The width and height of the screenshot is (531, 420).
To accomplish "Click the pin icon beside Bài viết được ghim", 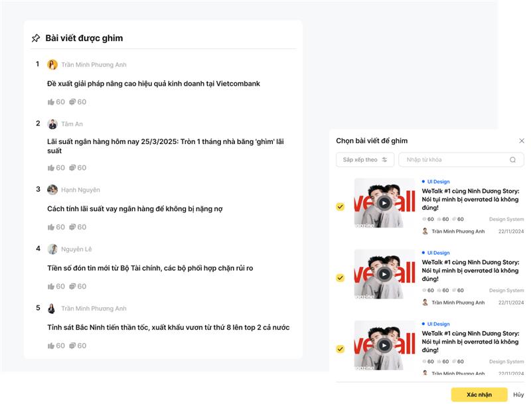I will click(36, 38).
